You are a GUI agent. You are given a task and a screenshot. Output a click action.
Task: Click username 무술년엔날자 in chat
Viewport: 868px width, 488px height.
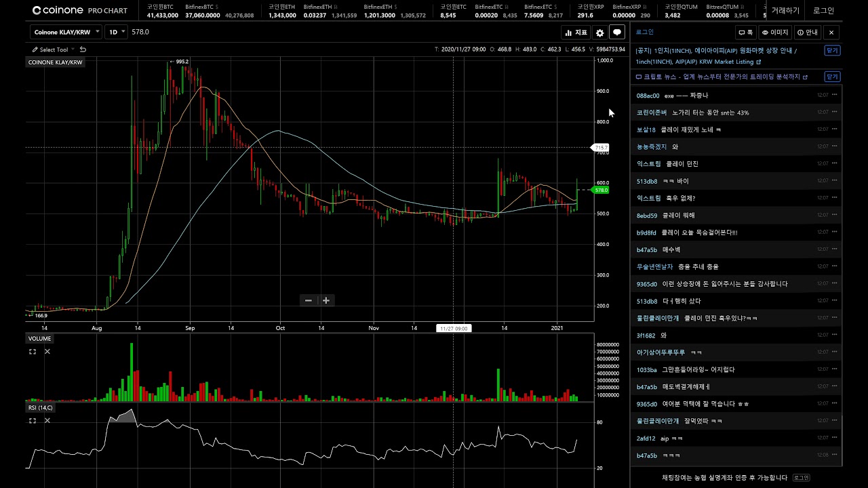tap(654, 266)
